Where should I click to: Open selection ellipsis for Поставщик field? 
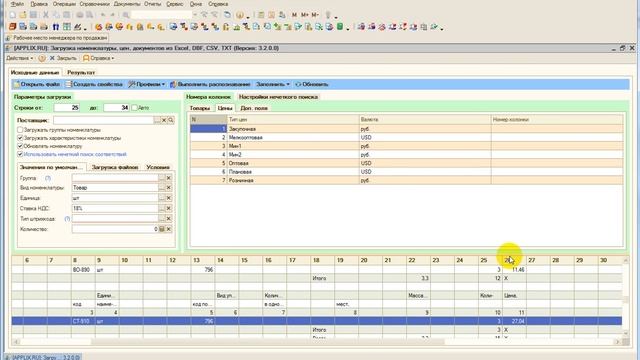coord(157,120)
